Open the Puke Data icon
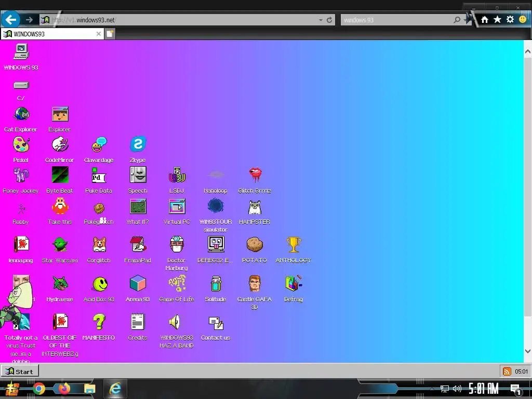 (99, 175)
